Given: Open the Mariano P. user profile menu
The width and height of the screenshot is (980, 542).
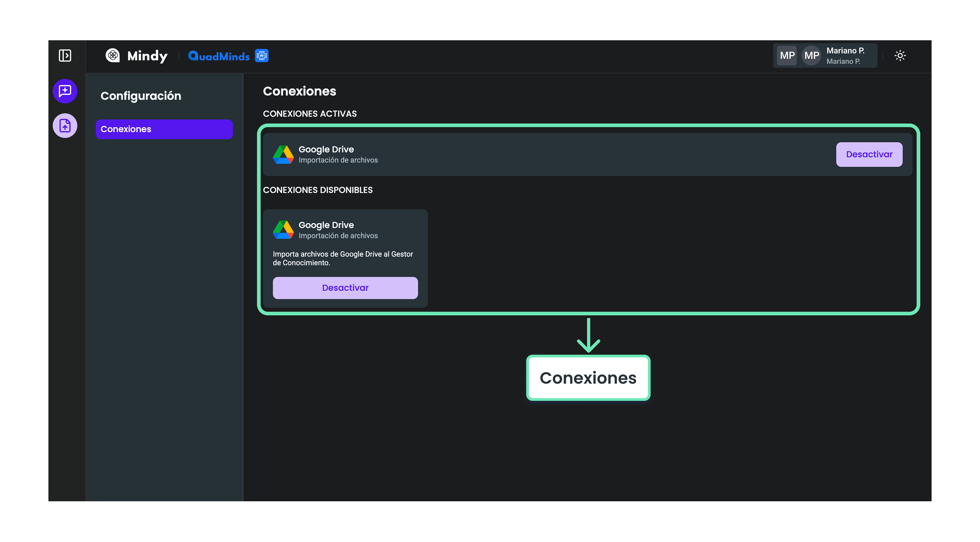Looking at the screenshot, I should [845, 55].
